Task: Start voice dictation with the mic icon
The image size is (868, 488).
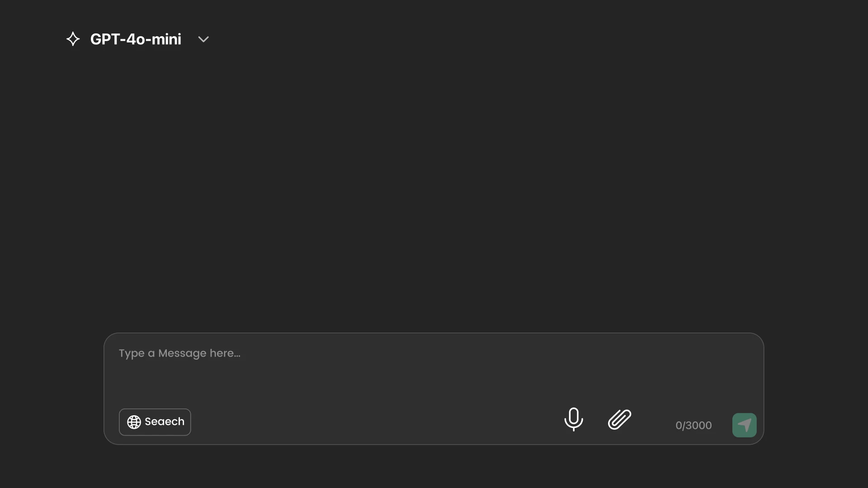Action: [x=574, y=419]
